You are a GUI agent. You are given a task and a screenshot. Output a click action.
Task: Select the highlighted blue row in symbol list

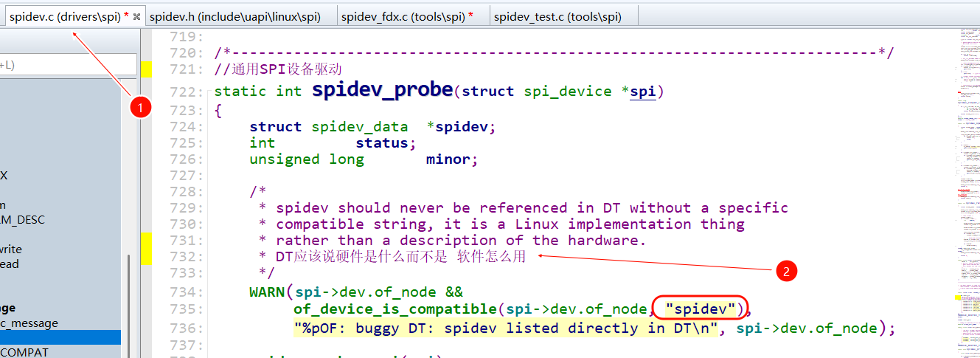click(x=60, y=337)
